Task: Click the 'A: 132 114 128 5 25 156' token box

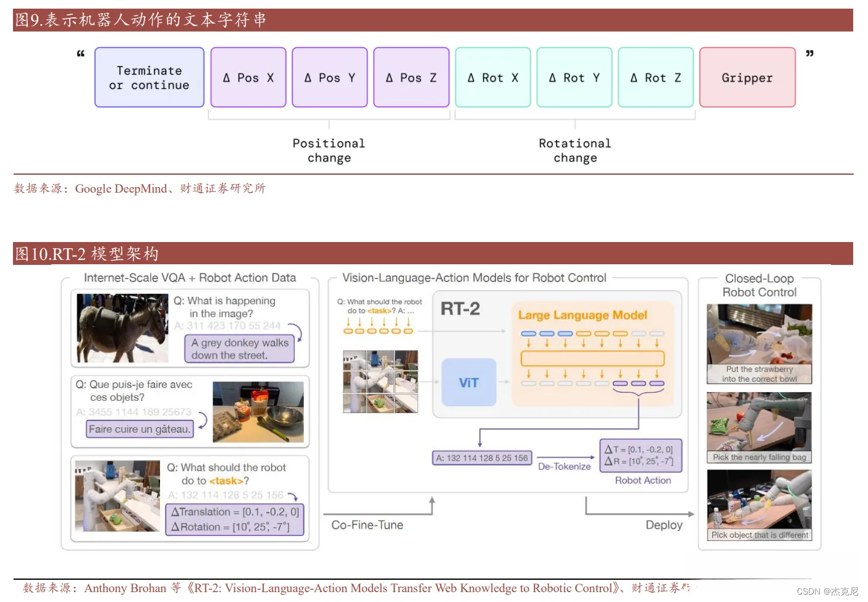Action: [482, 458]
